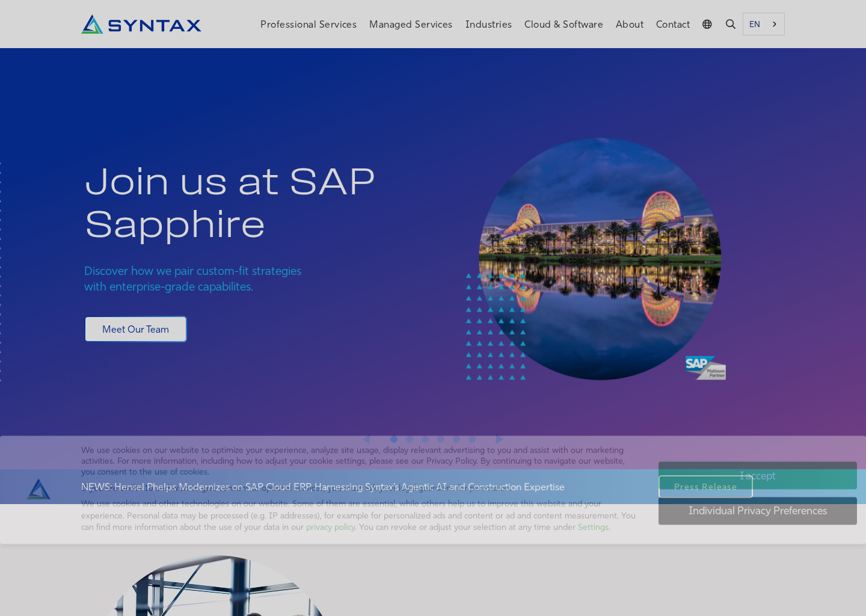Open the privacy policy link

click(x=331, y=527)
